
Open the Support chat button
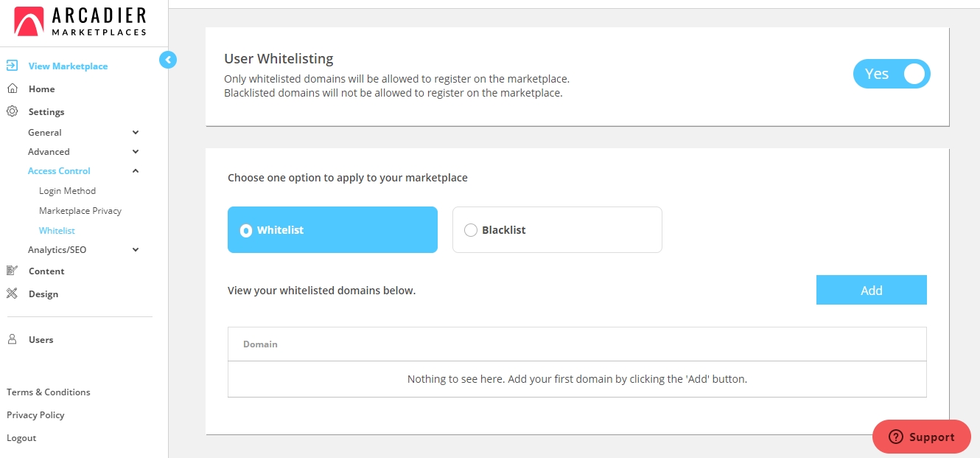pos(922,437)
